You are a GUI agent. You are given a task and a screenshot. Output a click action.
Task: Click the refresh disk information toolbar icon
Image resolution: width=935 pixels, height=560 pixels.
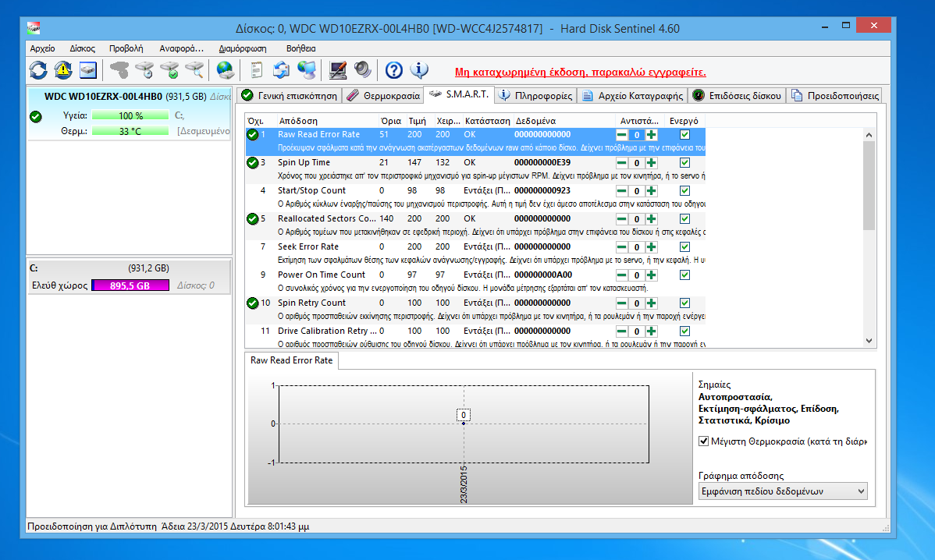point(38,70)
